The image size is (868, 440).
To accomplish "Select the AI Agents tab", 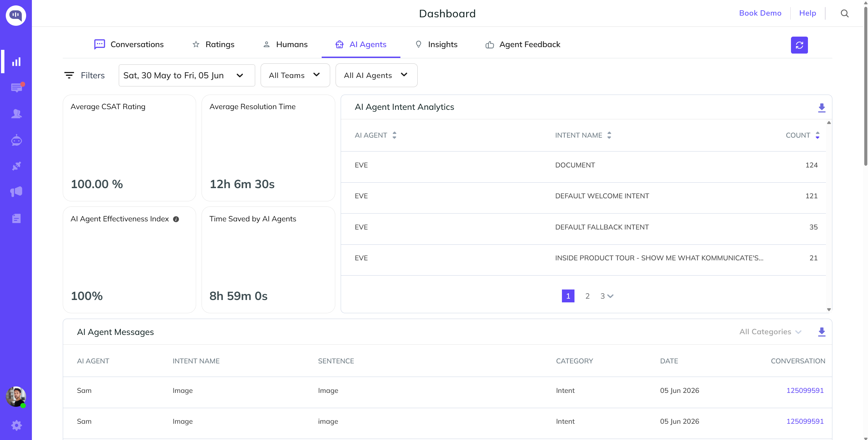I will point(361,44).
